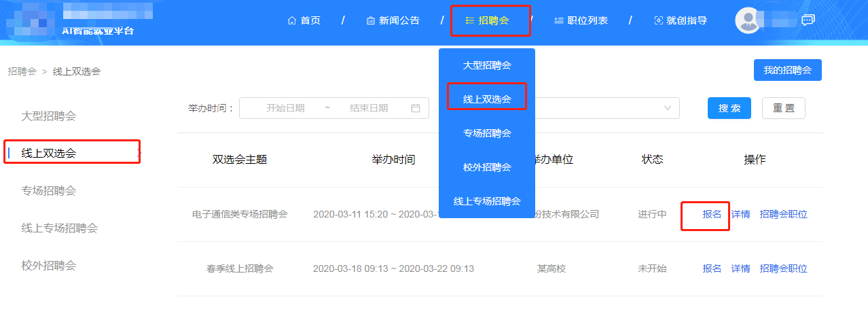Click the user avatar icon

coord(748,20)
